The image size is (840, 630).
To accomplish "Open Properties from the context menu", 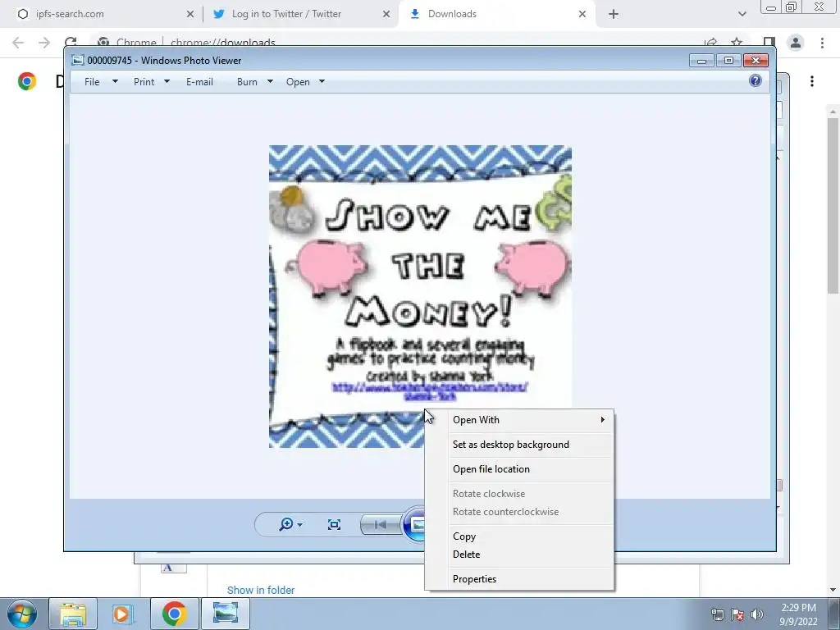I will 519,579.
